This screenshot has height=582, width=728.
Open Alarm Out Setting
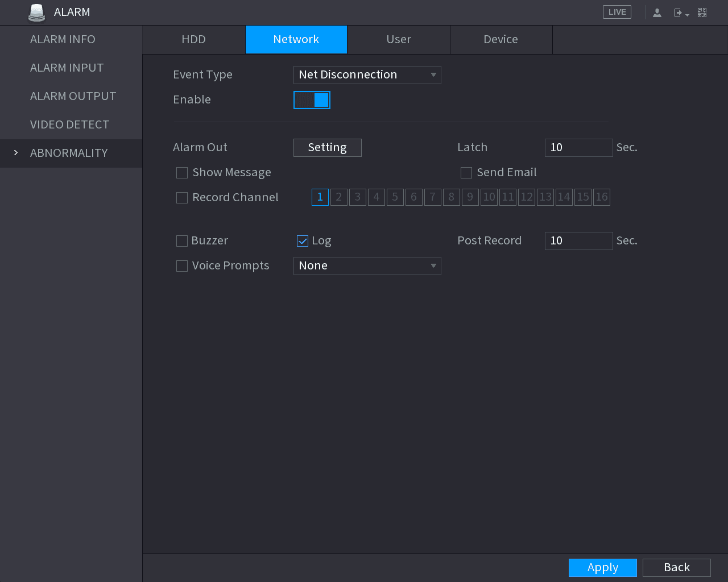pos(328,148)
